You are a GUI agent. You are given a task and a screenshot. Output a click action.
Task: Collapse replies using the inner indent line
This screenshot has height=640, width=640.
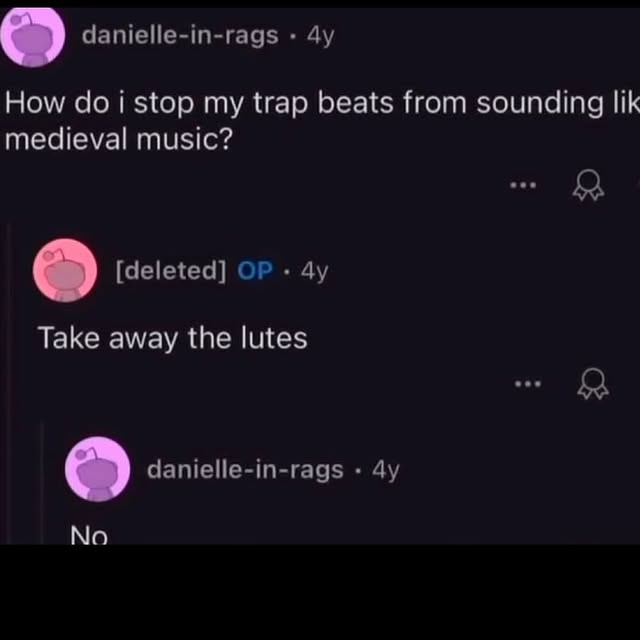[x=41, y=483]
